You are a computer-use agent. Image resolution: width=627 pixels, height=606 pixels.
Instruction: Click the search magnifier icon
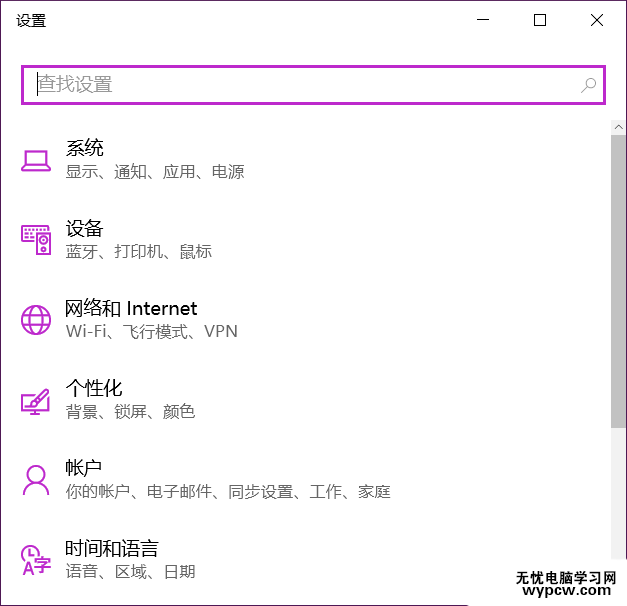(588, 85)
